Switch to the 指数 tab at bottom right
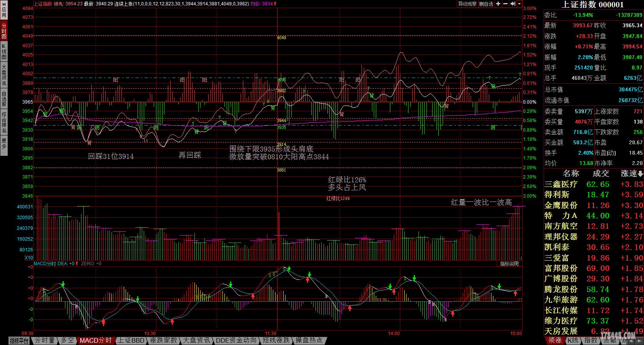Screen dimensions: 644x345 tap(591, 340)
